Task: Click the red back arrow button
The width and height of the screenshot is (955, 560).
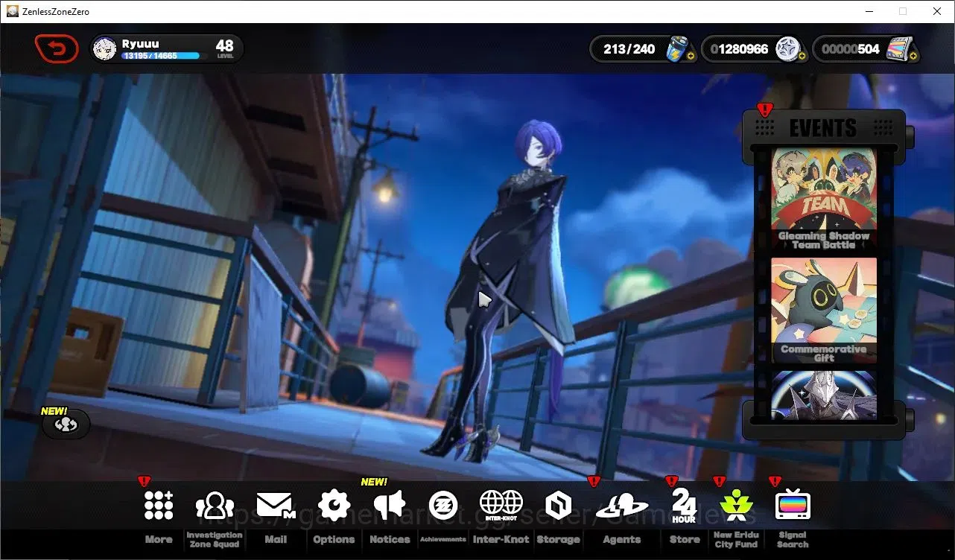Action: tap(57, 49)
